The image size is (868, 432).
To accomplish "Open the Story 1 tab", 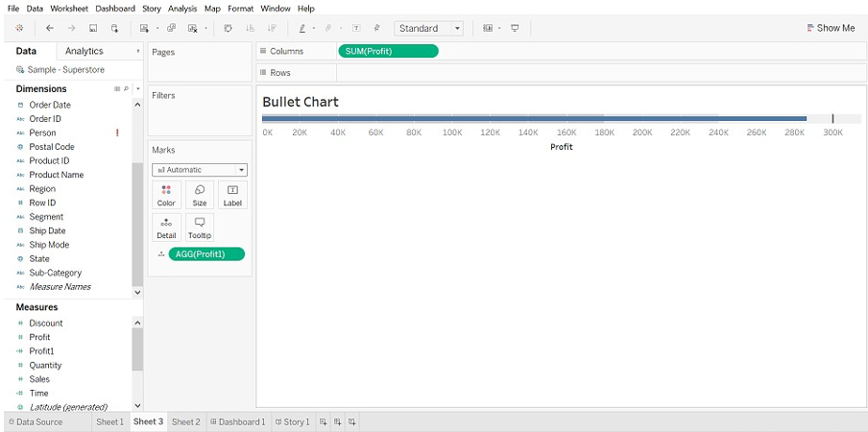I will pos(293,422).
